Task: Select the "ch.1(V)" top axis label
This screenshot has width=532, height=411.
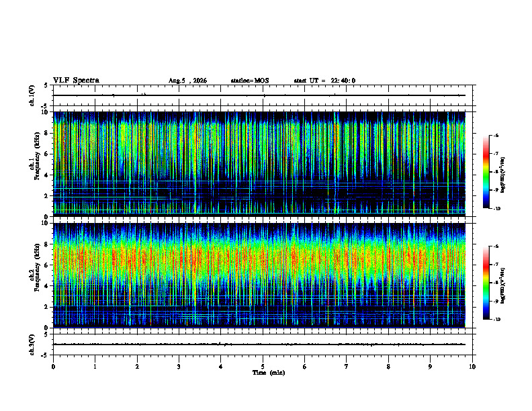Action: tap(32, 95)
